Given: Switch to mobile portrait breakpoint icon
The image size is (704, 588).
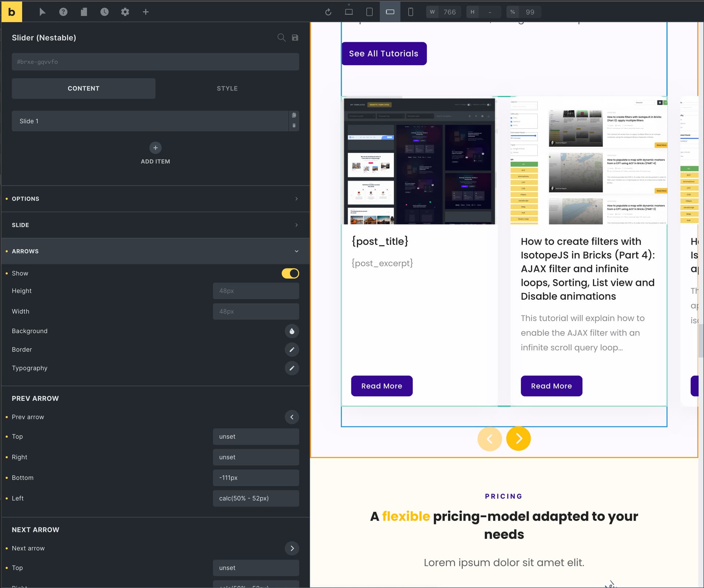Looking at the screenshot, I should (411, 12).
